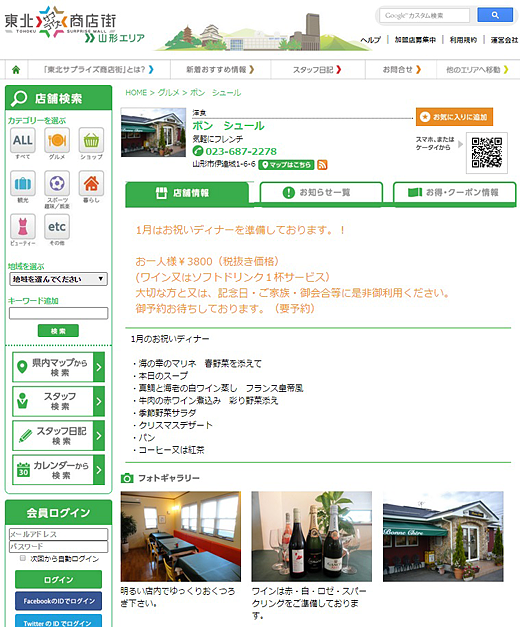520x627 pixels.
Task: Select the ビューティー dress category icon
Action: click(x=23, y=226)
